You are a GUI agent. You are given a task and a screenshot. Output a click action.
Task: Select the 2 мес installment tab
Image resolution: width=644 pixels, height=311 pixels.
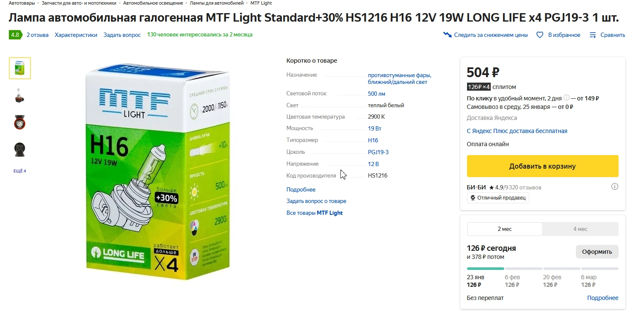[504, 229]
